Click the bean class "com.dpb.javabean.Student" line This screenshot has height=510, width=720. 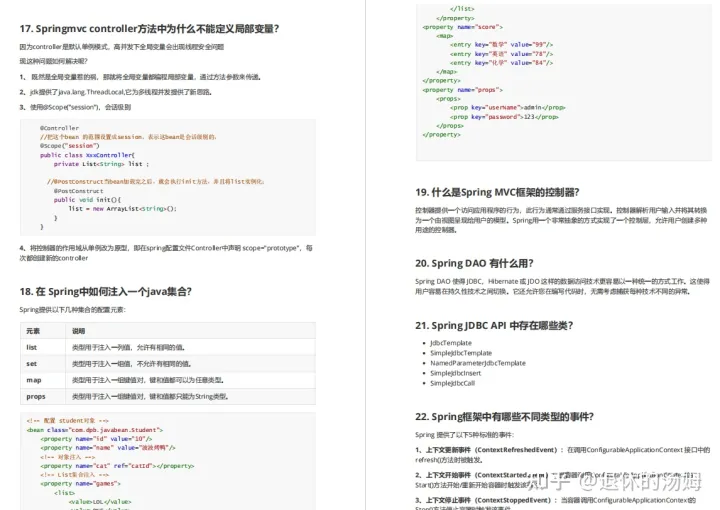pyautogui.click(x=95, y=430)
